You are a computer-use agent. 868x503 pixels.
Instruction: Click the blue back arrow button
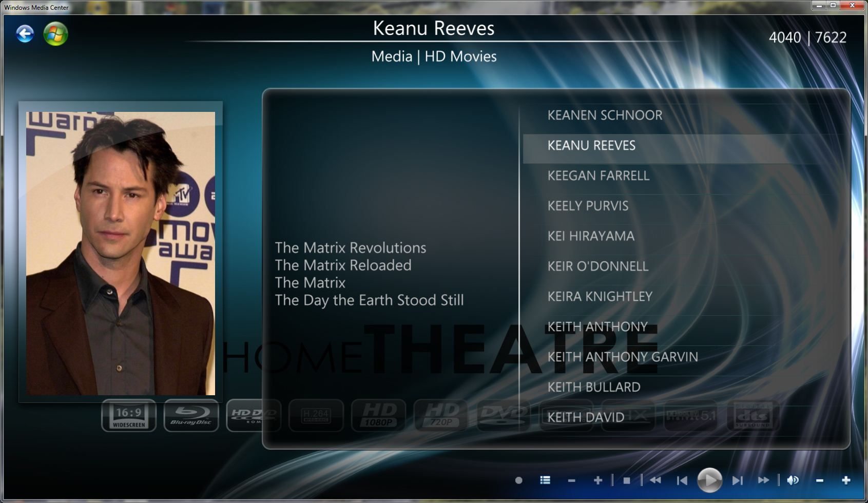coord(25,34)
